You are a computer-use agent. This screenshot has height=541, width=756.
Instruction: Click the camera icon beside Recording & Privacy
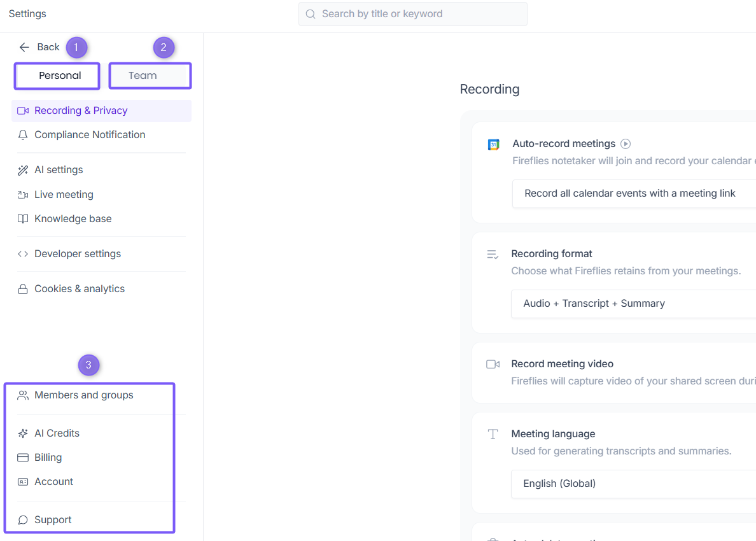pyautogui.click(x=23, y=111)
